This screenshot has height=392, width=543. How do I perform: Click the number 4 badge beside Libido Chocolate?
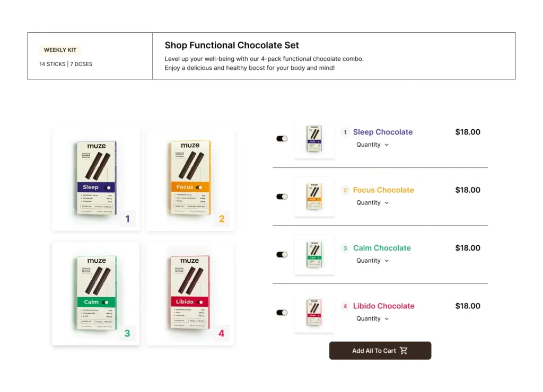pyautogui.click(x=345, y=306)
